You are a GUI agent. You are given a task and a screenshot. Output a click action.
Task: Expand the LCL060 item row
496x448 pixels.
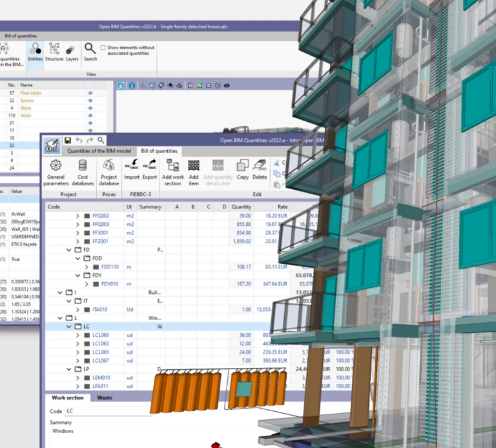[77, 335]
